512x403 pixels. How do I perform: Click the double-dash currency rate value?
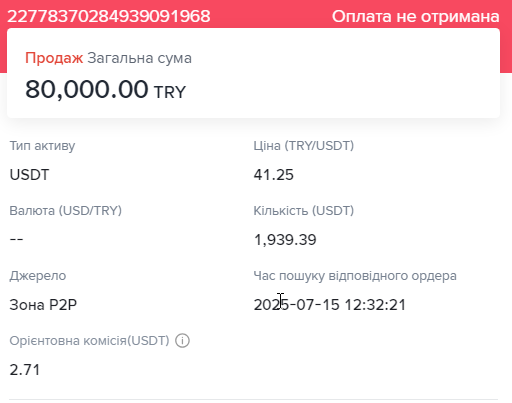[16, 239]
